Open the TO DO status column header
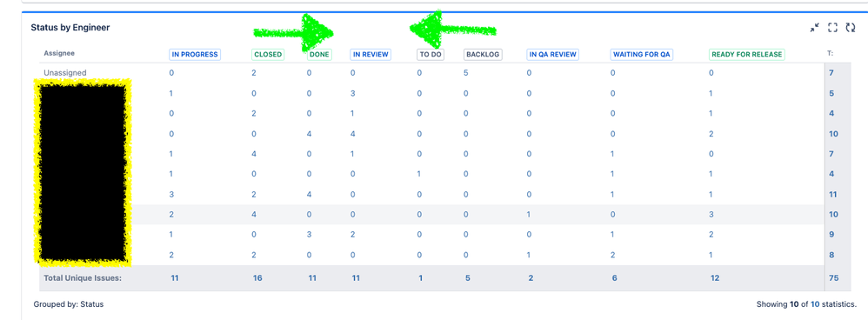Screen dimensions: 868x320 (x=430, y=54)
